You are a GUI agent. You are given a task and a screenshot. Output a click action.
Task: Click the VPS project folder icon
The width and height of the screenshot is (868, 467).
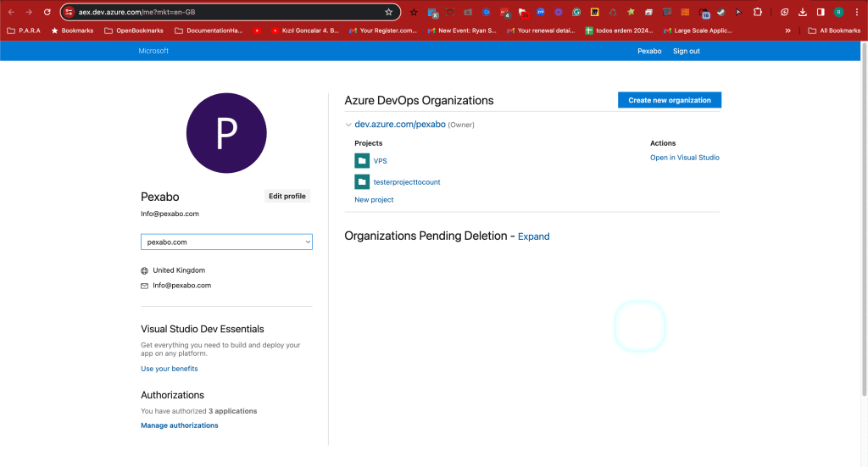click(362, 160)
